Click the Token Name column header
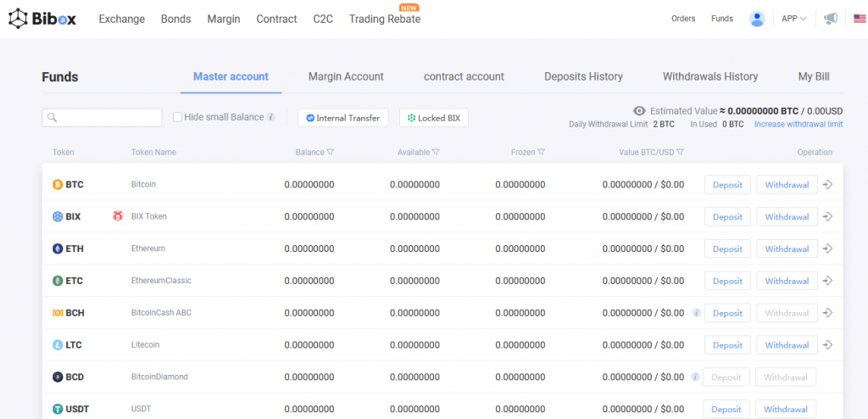The image size is (868, 419). tap(154, 153)
